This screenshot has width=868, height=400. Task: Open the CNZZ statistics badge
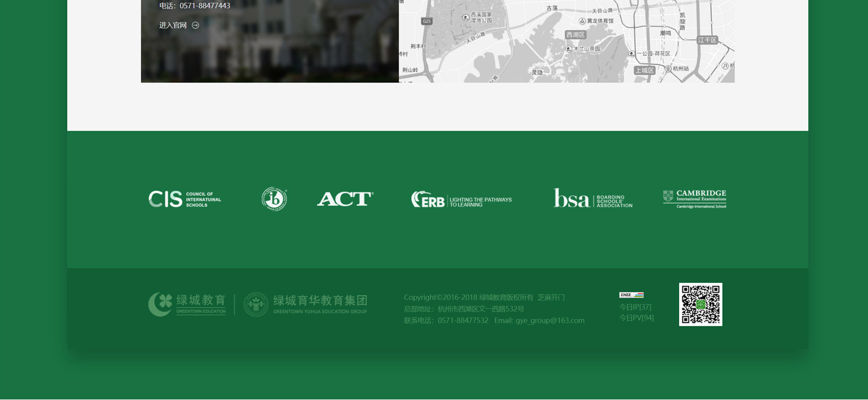click(x=631, y=295)
